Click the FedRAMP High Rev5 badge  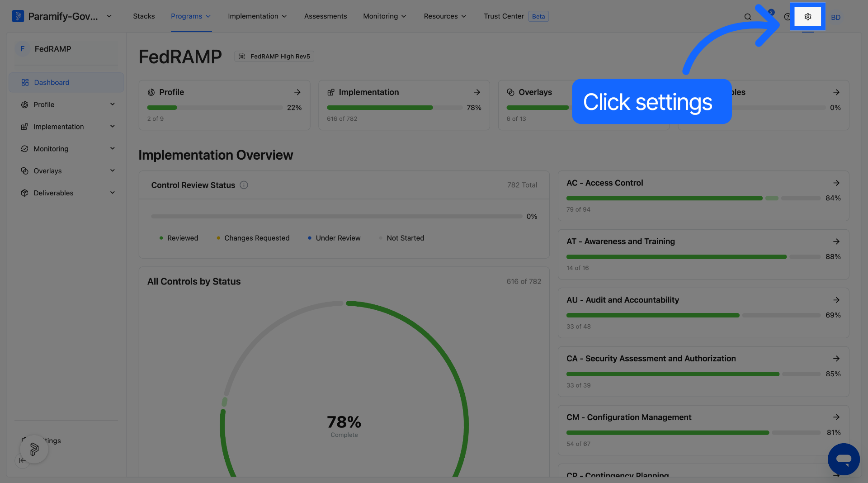274,57
